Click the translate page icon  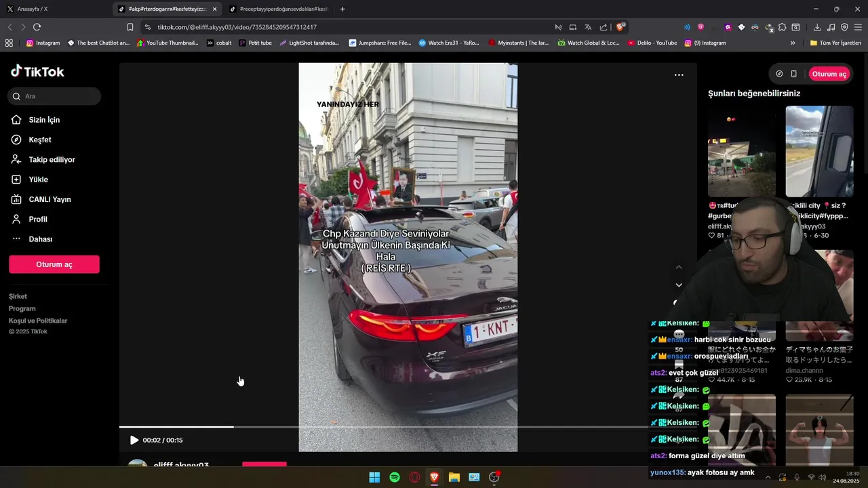coord(588,27)
